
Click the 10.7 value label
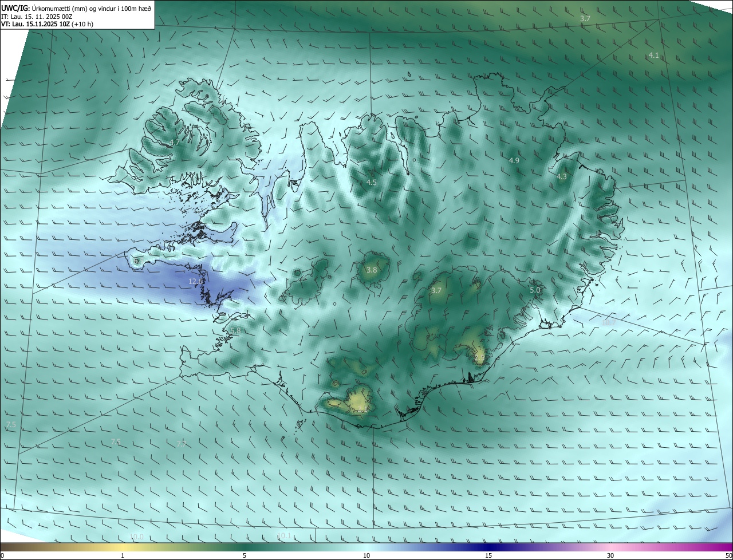[x=609, y=322]
